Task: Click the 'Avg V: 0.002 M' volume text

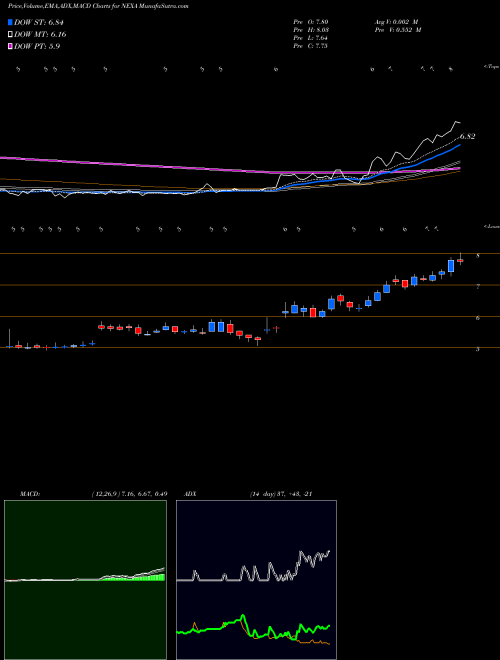Action: pyautogui.click(x=395, y=22)
